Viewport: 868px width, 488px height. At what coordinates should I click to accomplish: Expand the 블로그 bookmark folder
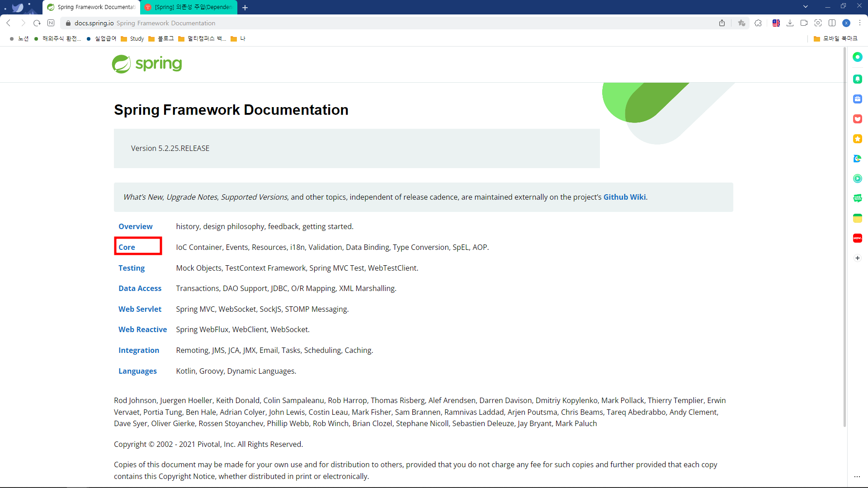(x=161, y=39)
